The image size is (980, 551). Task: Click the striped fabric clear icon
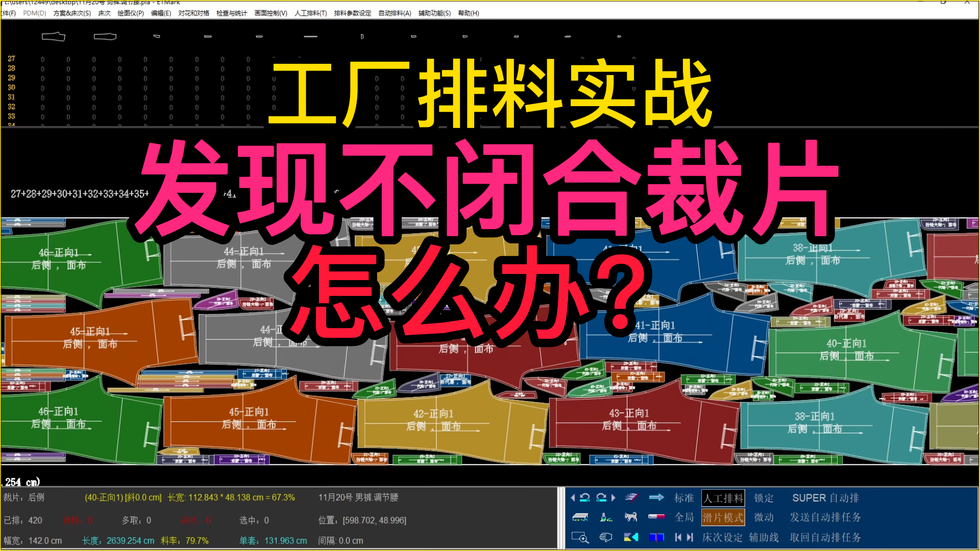pos(631,497)
